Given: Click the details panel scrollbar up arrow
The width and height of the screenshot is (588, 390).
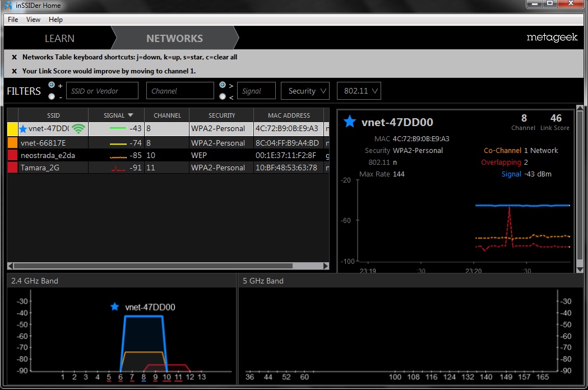Looking at the screenshot, I should pos(580,108).
